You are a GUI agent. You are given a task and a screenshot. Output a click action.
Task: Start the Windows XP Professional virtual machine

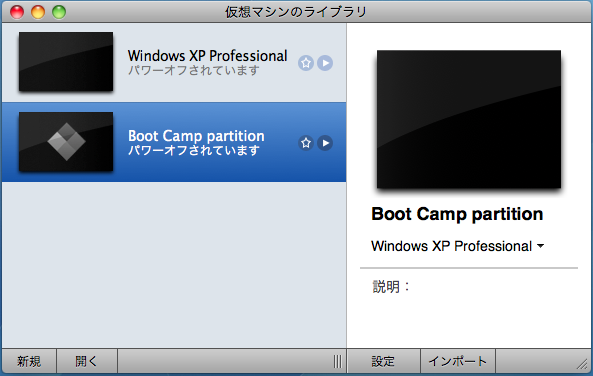pos(325,63)
